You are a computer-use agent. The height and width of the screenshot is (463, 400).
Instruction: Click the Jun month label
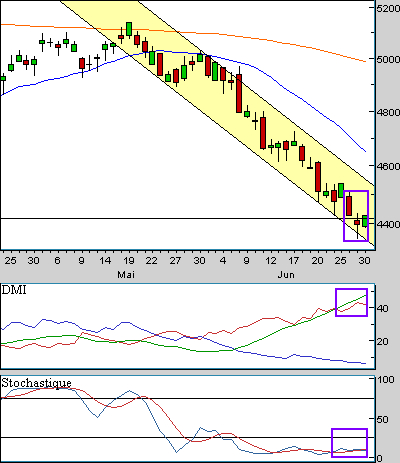click(x=286, y=275)
